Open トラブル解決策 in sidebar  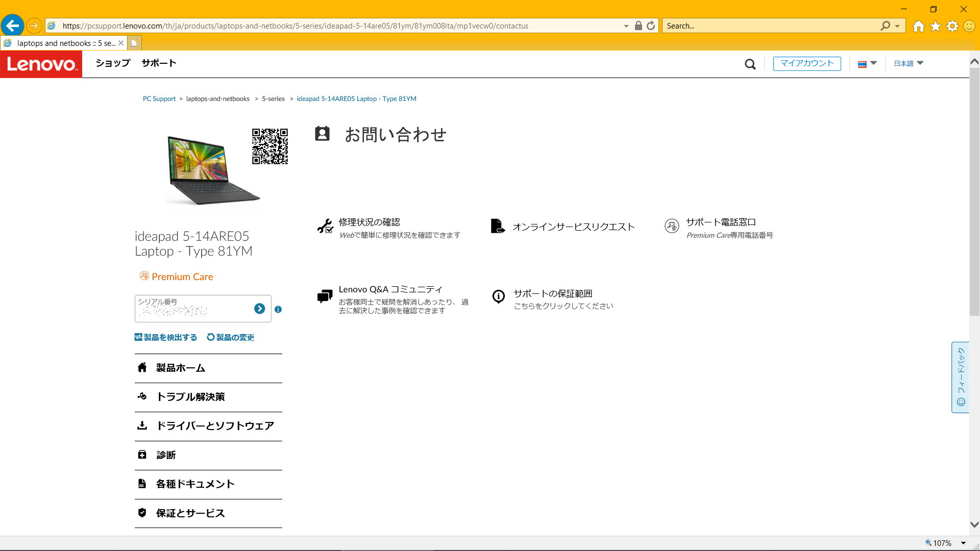pos(208,397)
